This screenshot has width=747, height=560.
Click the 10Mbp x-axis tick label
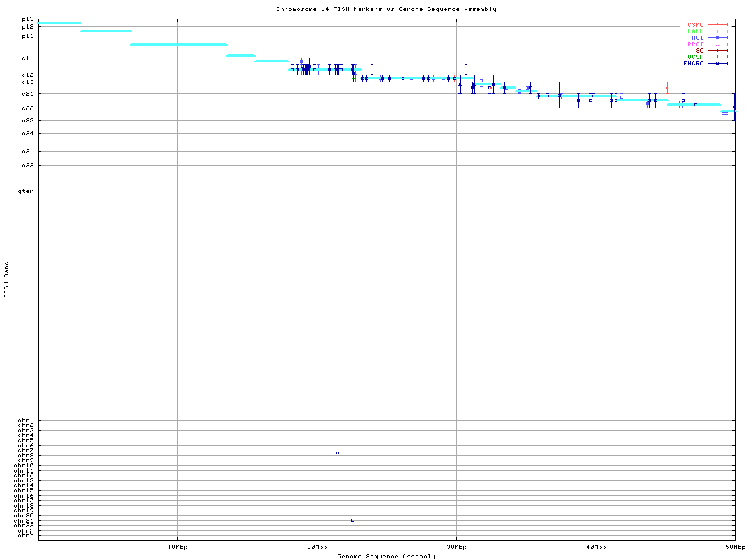(x=177, y=547)
